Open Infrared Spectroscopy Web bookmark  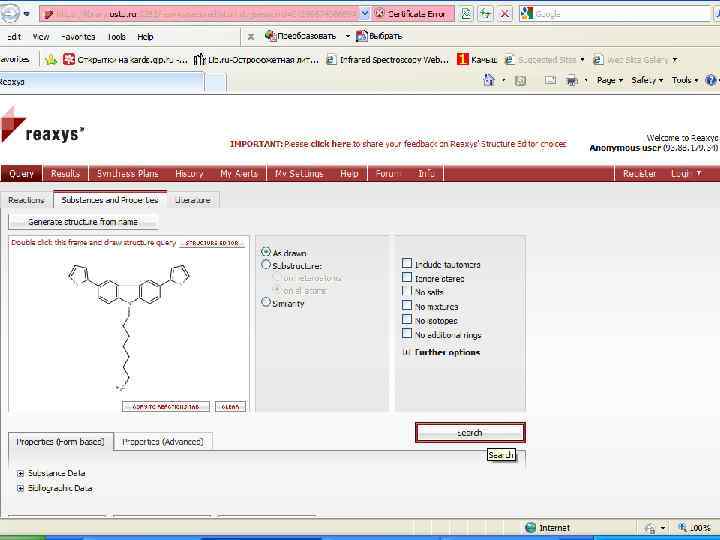(388, 60)
